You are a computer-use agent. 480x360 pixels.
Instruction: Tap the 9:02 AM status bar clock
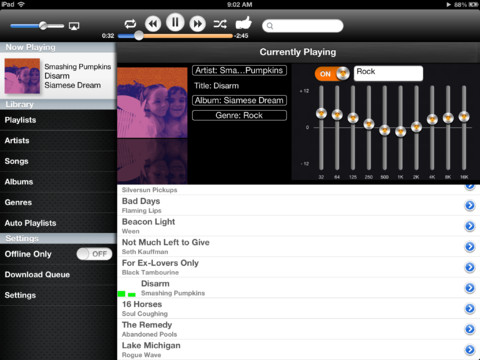pos(240,5)
